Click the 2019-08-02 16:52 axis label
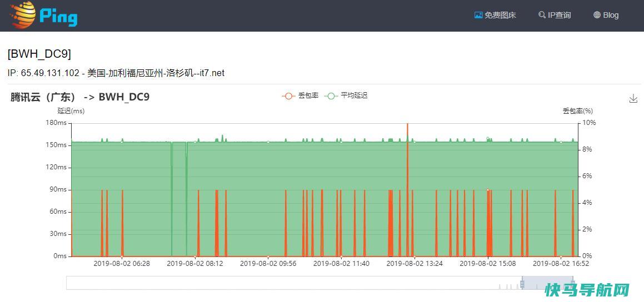Image resolution: width=644 pixels, height=302 pixels. (x=561, y=264)
